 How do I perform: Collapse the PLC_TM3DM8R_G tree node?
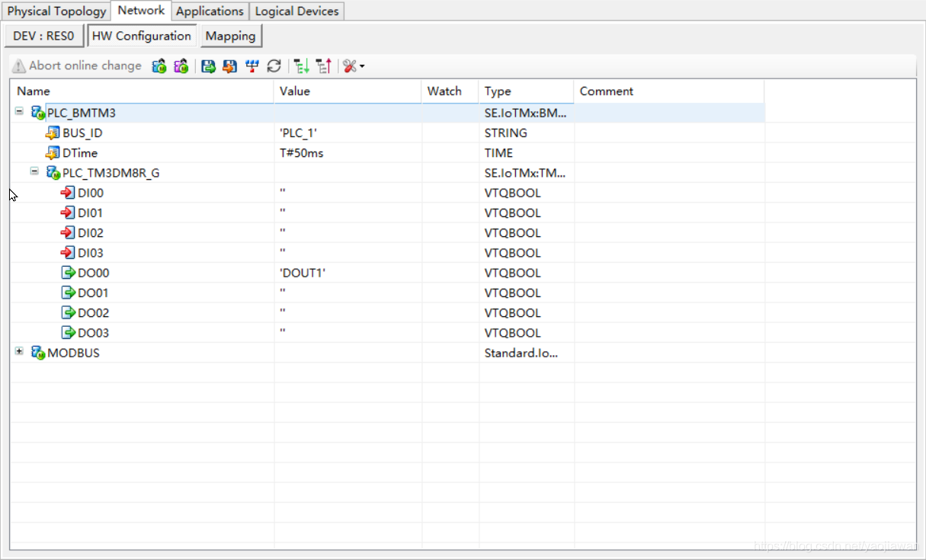(34, 172)
